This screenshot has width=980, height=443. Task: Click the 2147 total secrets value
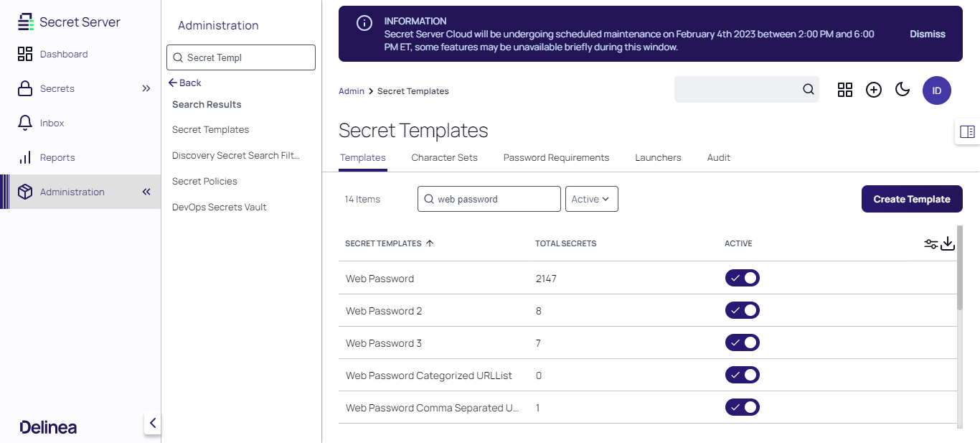(546, 279)
